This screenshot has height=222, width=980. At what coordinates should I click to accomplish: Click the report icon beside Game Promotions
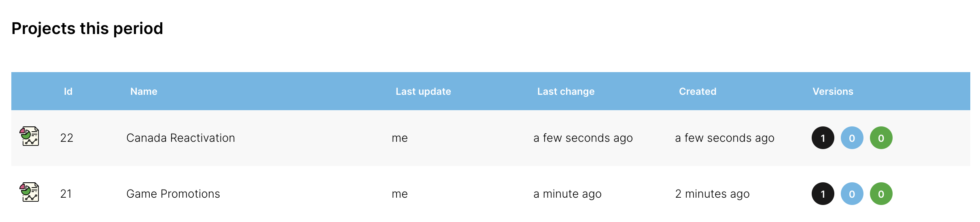[30, 192]
